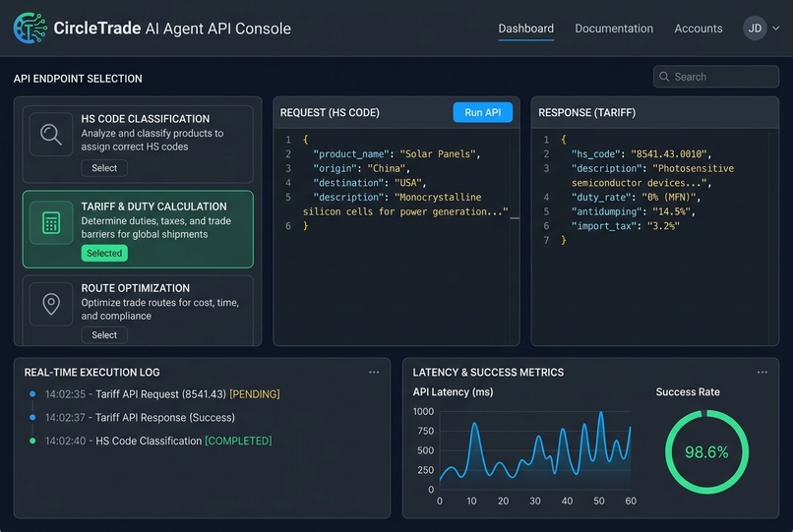The image size is (793, 532).
Task: Click the API ENDPOINT SELECTION heading
Action: 78,79
